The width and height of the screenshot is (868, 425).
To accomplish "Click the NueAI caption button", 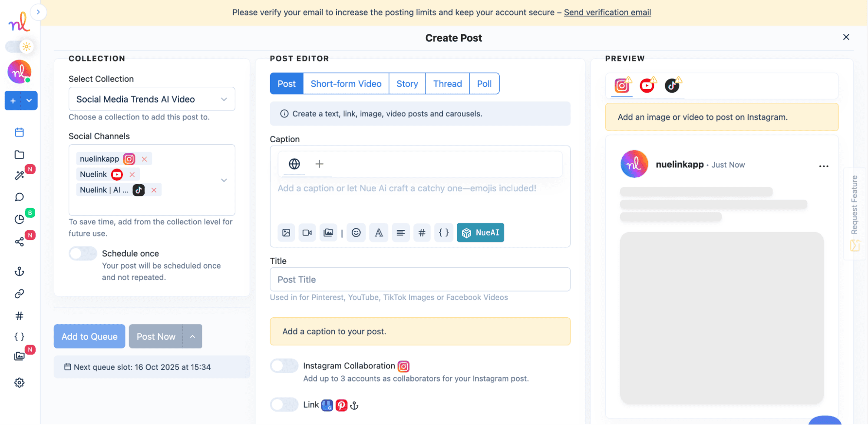I will (x=480, y=232).
